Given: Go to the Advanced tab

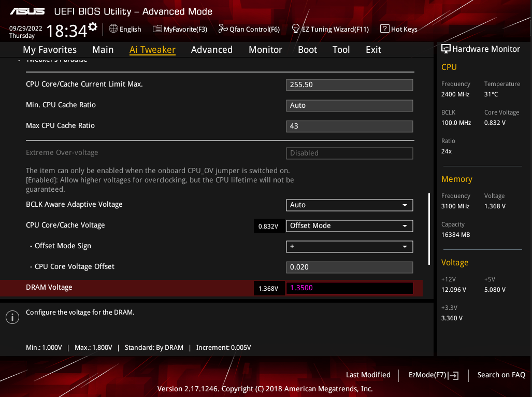Looking at the screenshot, I should pos(212,50).
